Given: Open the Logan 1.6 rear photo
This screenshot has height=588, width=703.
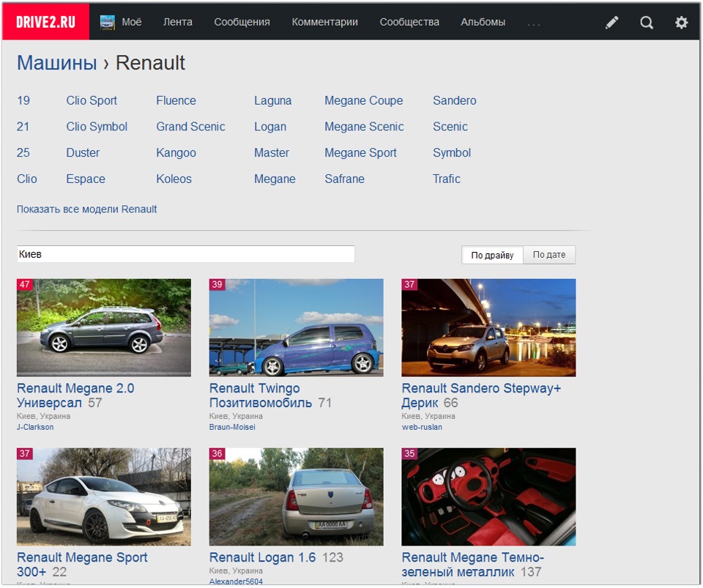Looking at the screenshot, I should click(297, 496).
